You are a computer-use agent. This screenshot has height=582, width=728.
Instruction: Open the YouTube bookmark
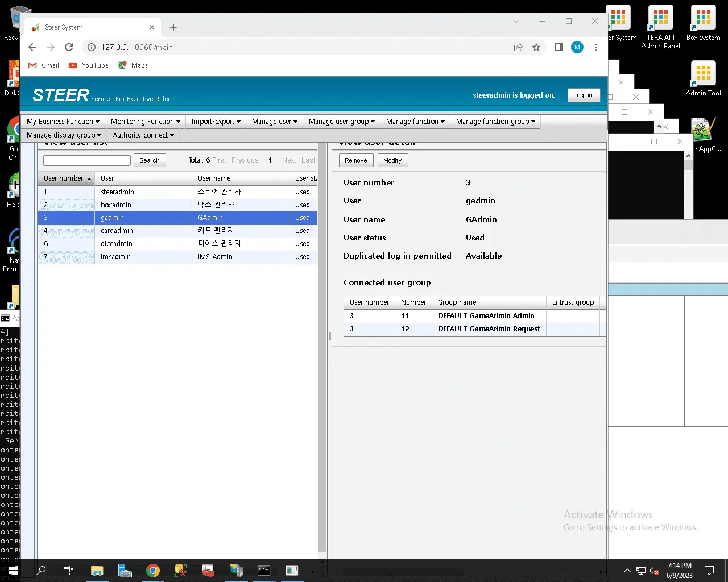point(89,65)
